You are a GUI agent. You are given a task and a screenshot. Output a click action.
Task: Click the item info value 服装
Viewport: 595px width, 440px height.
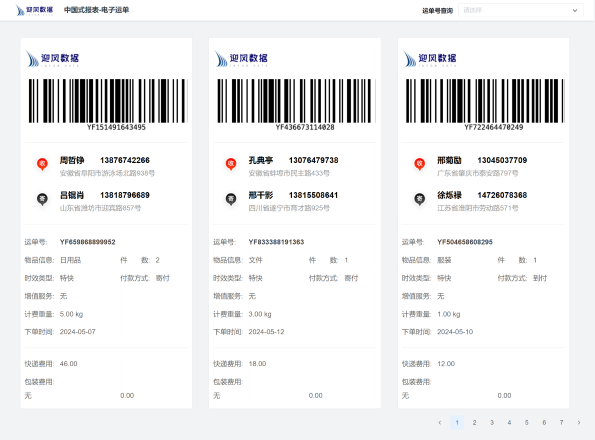point(444,260)
